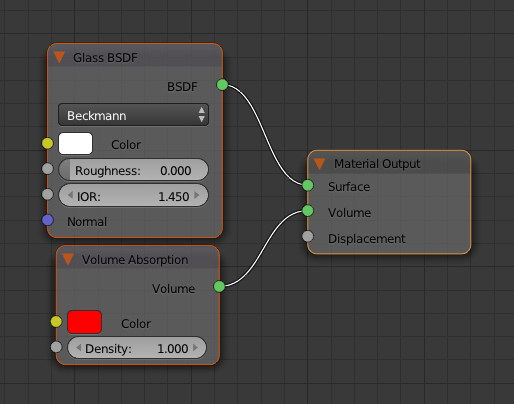Image resolution: width=514 pixels, height=404 pixels.
Task: Click the gray IOR input socket
Action: tap(48, 194)
